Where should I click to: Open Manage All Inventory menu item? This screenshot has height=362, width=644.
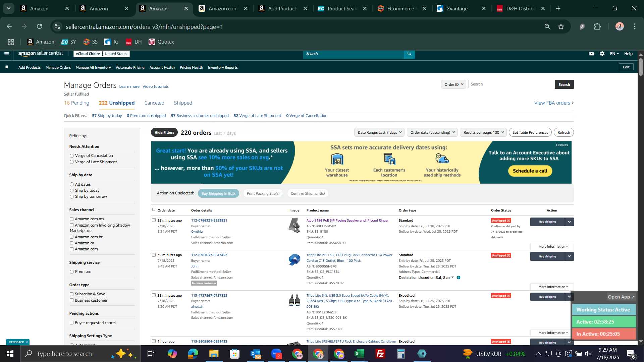pyautogui.click(x=93, y=68)
